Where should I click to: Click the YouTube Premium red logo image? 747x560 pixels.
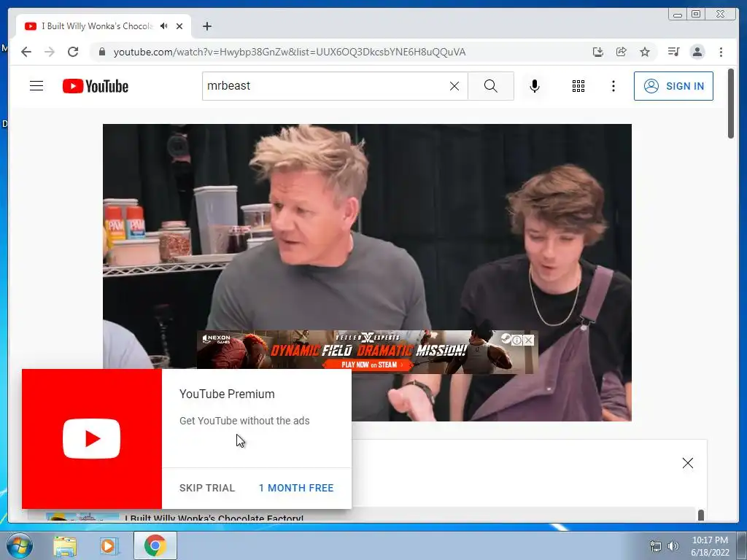coord(91,438)
